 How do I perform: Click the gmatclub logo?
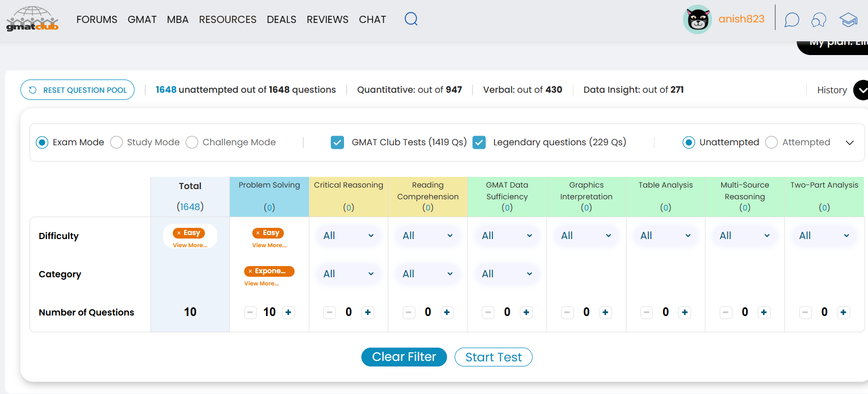coord(33,19)
